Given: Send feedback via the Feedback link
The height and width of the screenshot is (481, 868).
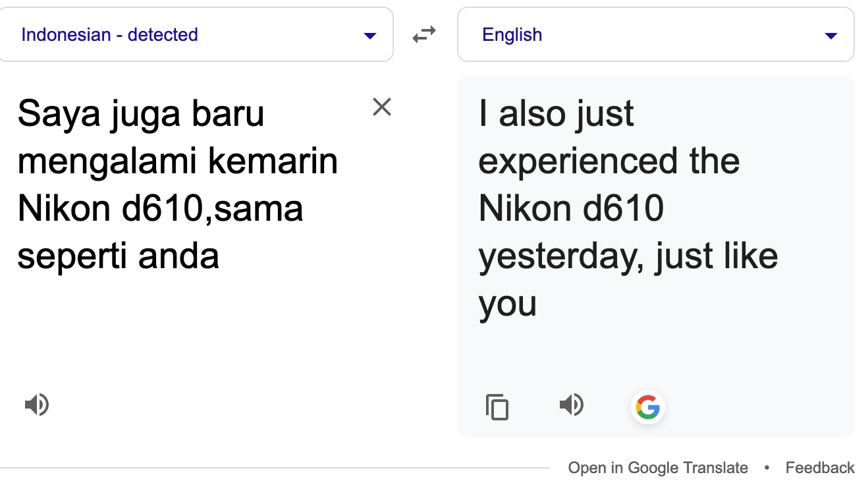Looking at the screenshot, I should pos(820,468).
